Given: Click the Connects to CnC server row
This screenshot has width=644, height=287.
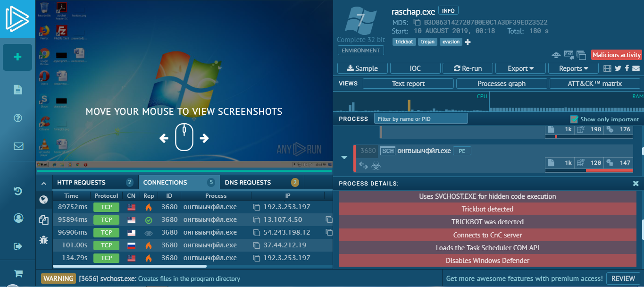Looking at the screenshot, I should pyautogui.click(x=487, y=235).
